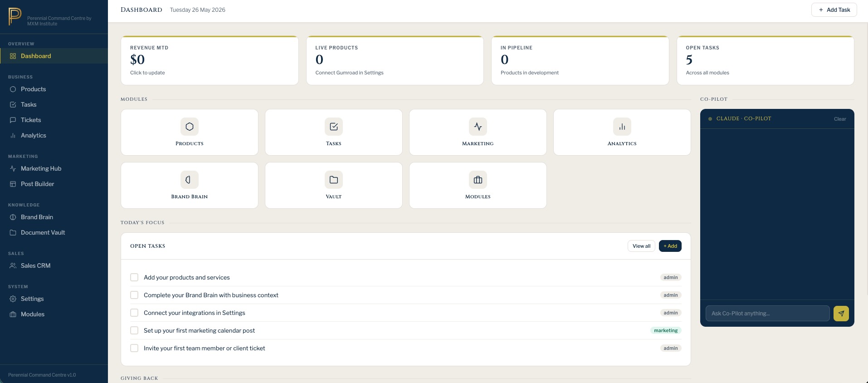
Task: Click admin tag on 'Connect your integrations' task
Action: (x=671, y=313)
